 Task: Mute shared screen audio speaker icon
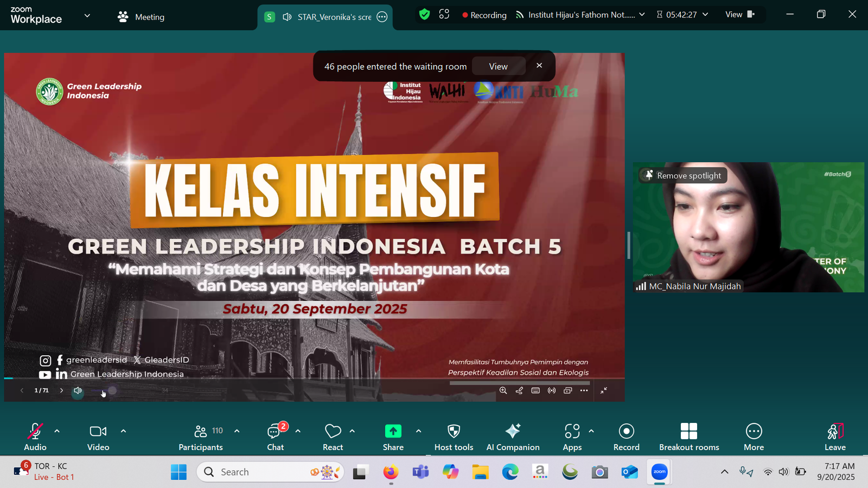78,390
